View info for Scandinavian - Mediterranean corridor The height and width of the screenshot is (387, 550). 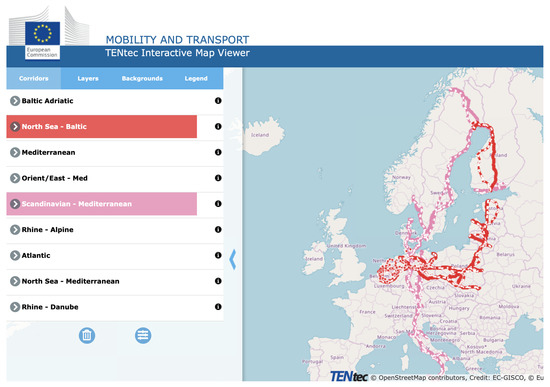pos(218,203)
